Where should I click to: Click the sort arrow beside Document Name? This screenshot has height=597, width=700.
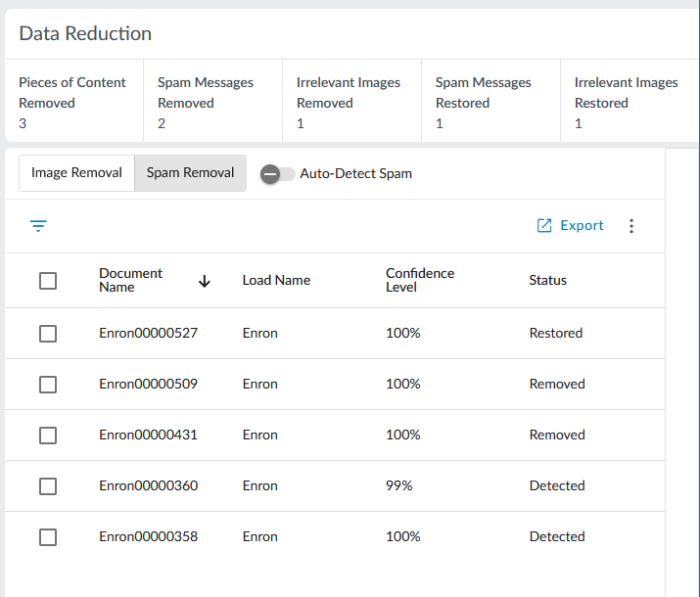tap(205, 281)
